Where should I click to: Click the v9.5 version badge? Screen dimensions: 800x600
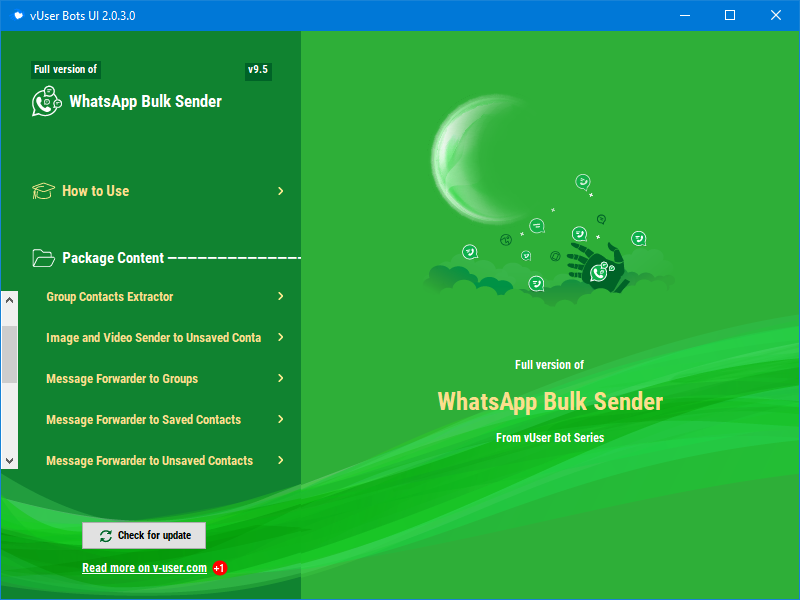(x=258, y=70)
